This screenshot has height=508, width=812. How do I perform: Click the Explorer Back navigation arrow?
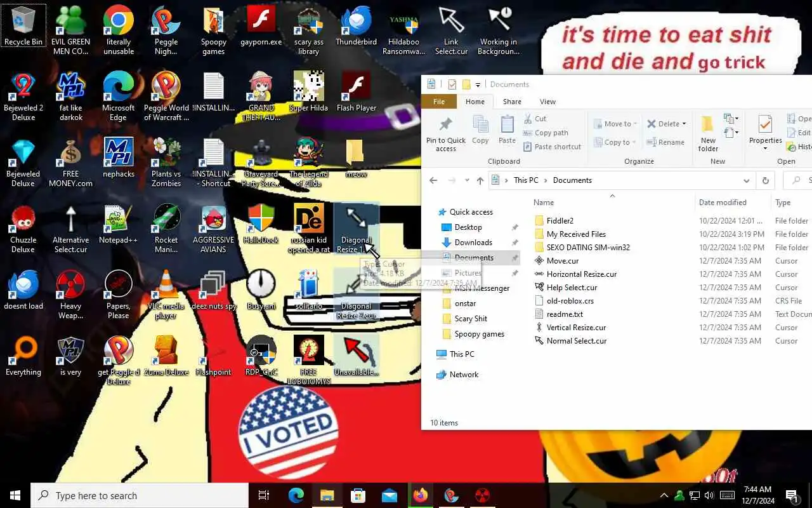(x=433, y=180)
